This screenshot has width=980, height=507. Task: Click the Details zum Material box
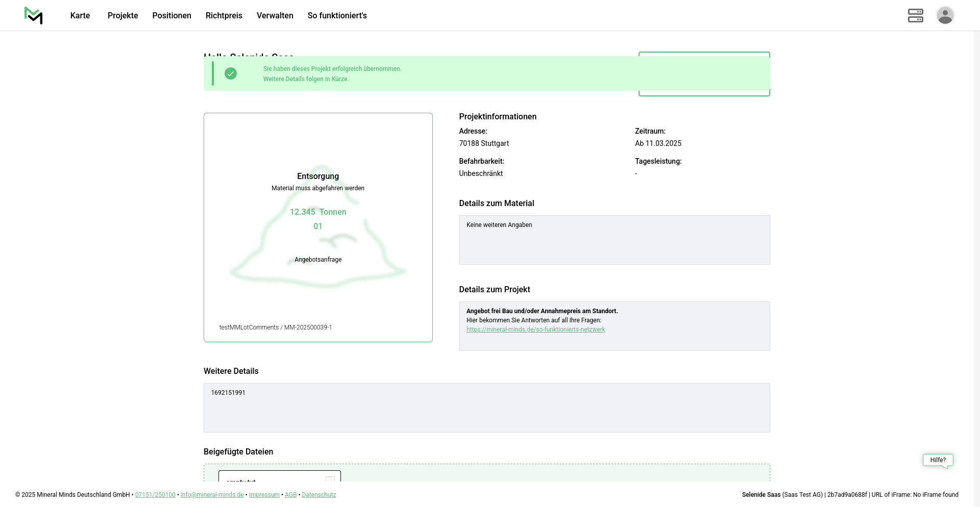click(614, 240)
